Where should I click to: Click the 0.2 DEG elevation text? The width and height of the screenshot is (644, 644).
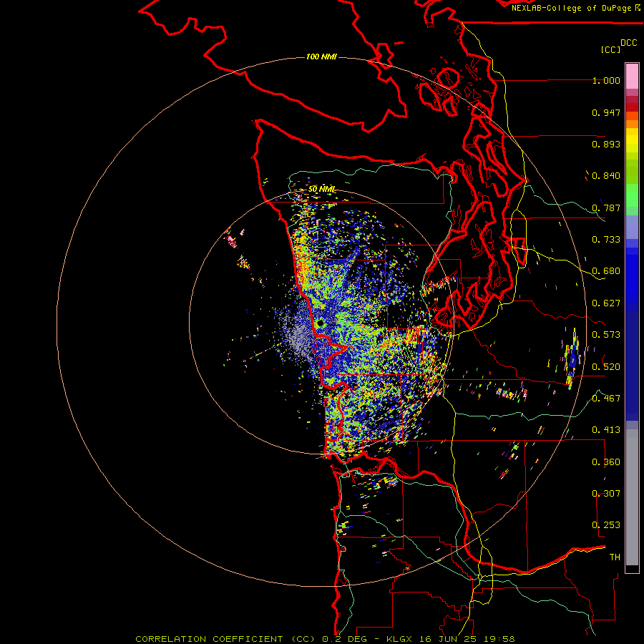point(345,639)
